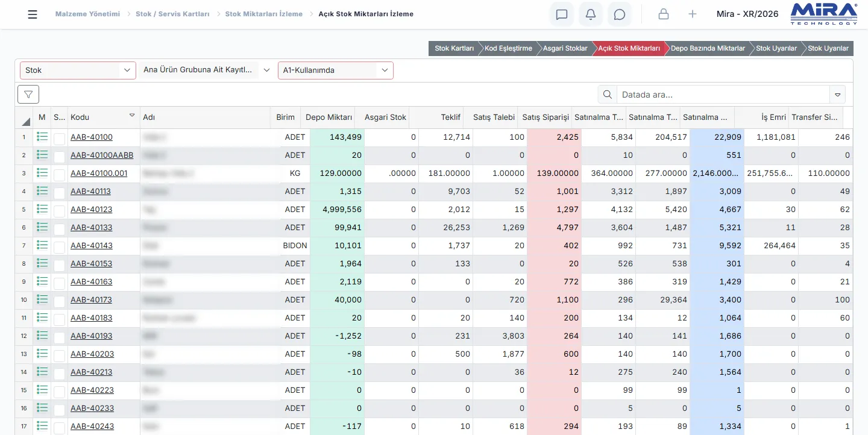Open the A1-Kullanımda dropdown
This screenshot has width=868, height=435.
(x=336, y=70)
